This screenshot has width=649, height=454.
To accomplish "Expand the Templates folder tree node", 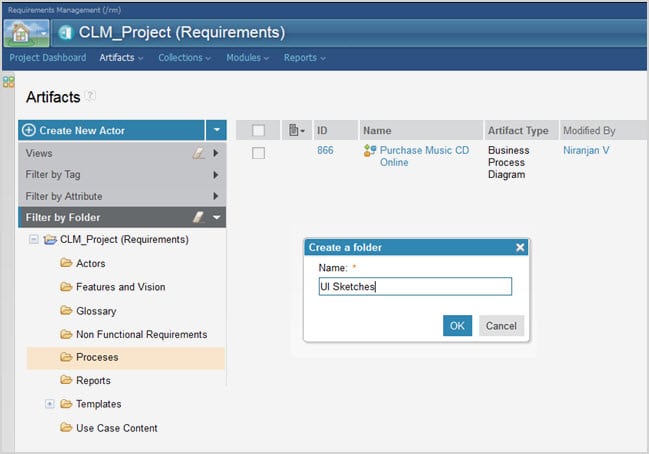I will 49,404.
